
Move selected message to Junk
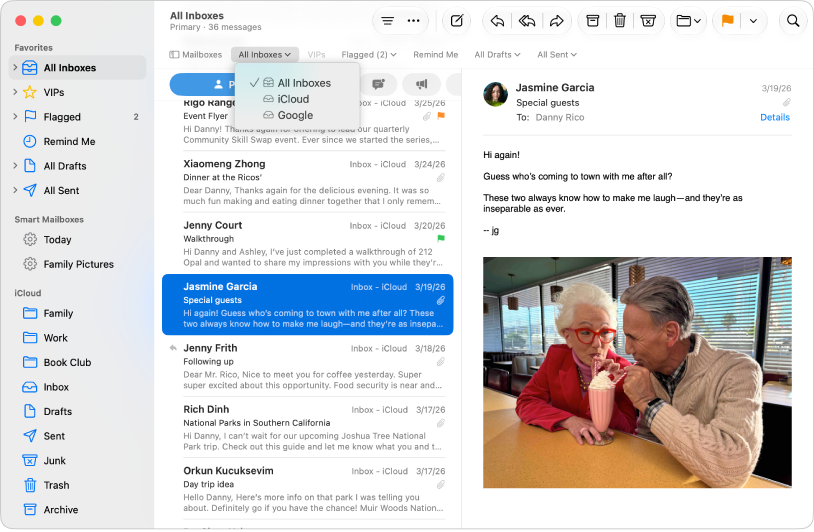(648, 21)
